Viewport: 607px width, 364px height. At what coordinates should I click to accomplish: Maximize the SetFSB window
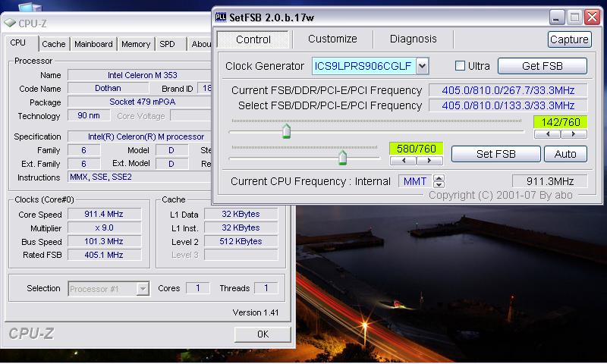[x=574, y=17]
